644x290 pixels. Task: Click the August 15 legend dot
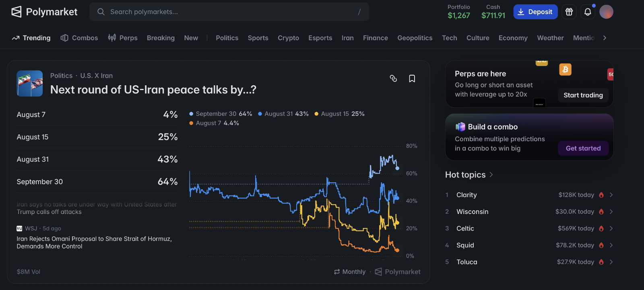(x=316, y=114)
